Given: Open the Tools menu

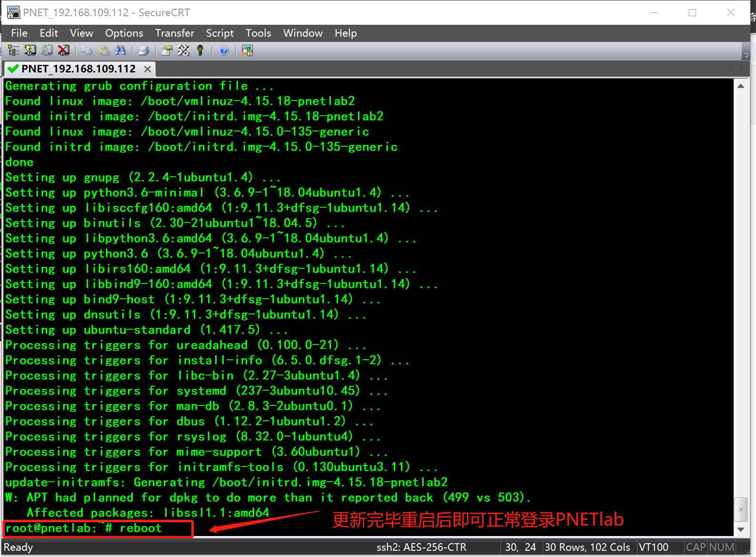Looking at the screenshot, I should (x=258, y=33).
